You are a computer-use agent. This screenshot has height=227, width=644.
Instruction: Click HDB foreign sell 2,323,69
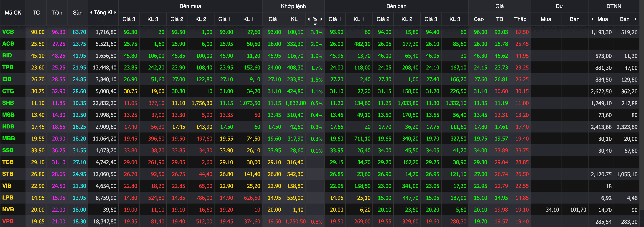[627, 127]
